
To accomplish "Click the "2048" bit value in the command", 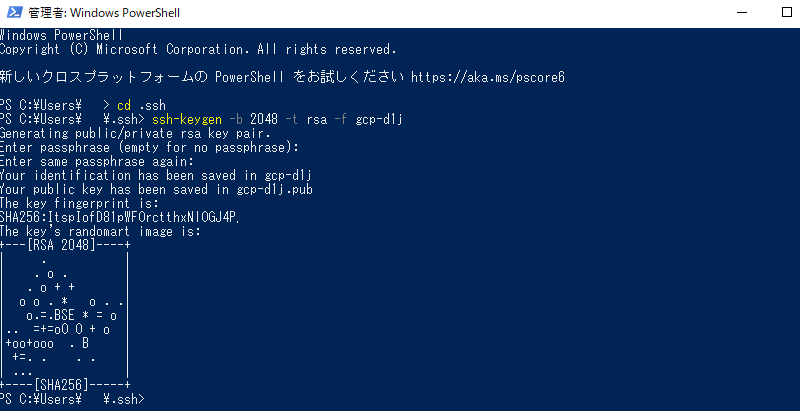I will click(x=264, y=120).
